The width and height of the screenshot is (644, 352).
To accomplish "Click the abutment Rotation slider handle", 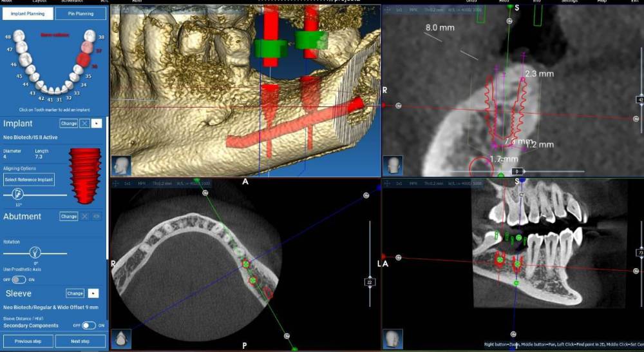I will (35, 253).
